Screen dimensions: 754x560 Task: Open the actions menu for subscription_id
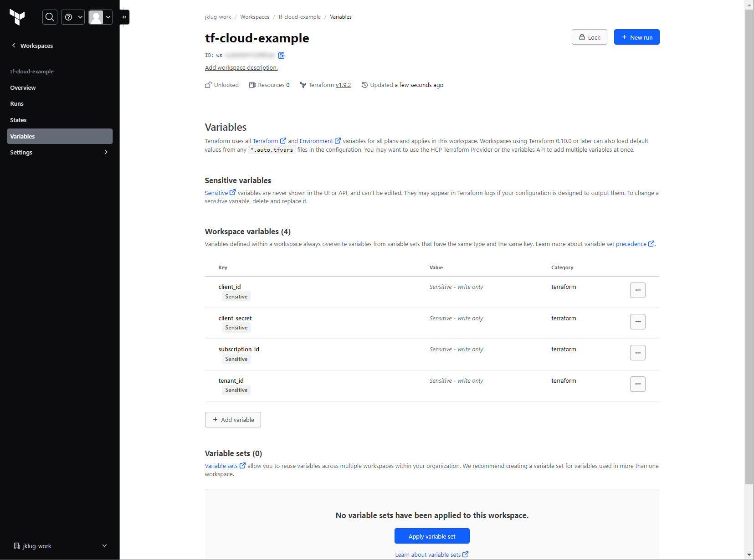click(637, 353)
